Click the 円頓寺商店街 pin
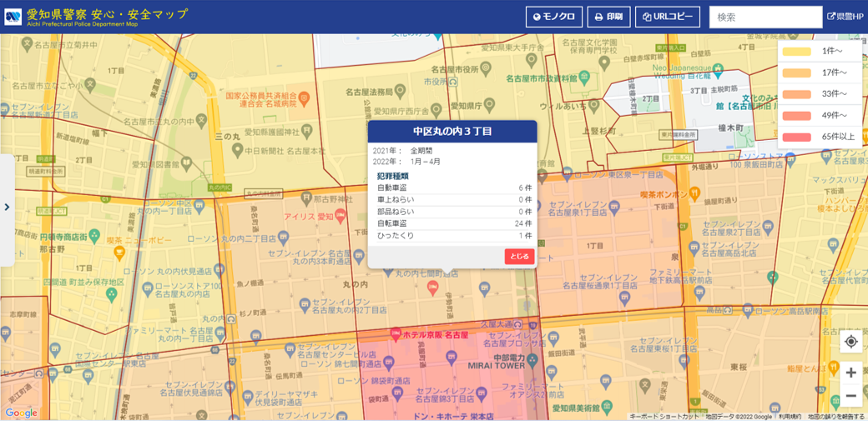 [94, 234]
